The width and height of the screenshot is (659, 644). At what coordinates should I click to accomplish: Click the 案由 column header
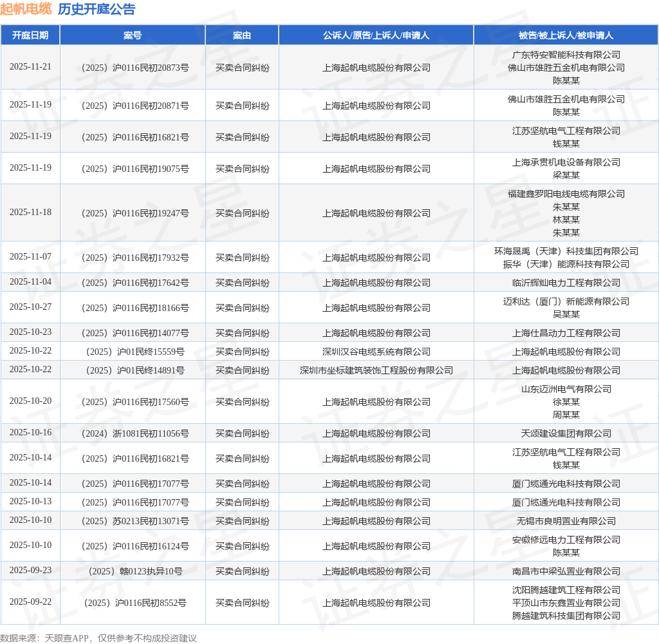tap(242, 35)
